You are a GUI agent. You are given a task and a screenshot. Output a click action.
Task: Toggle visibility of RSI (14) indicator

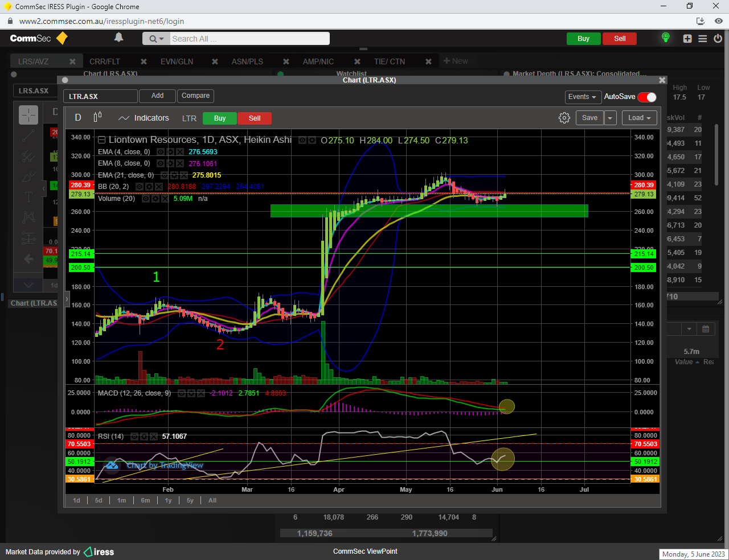click(134, 437)
